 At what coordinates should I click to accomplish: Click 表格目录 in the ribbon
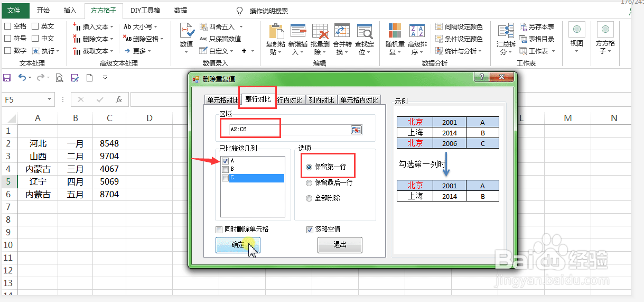(x=537, y=39)
